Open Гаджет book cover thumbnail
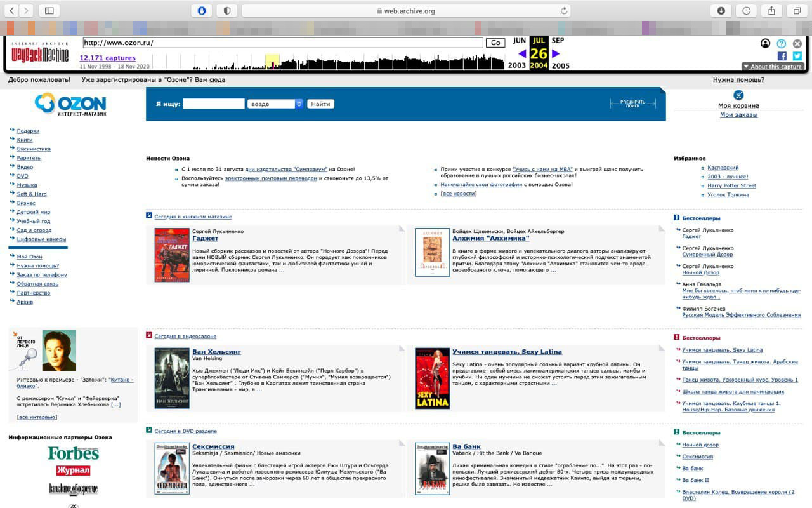 172,255
